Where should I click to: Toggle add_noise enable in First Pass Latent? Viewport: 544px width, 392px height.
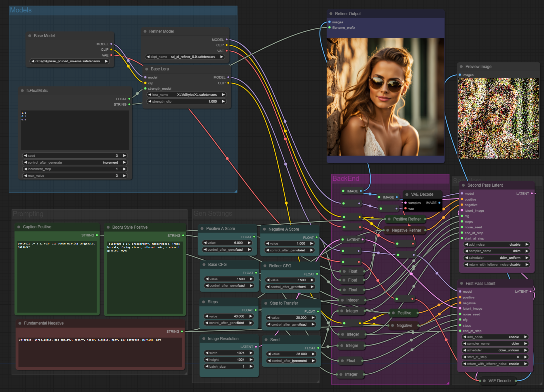[495, 337]
